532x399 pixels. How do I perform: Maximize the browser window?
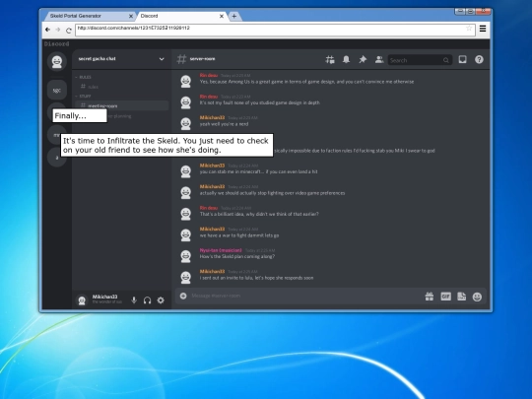(470, 11)
